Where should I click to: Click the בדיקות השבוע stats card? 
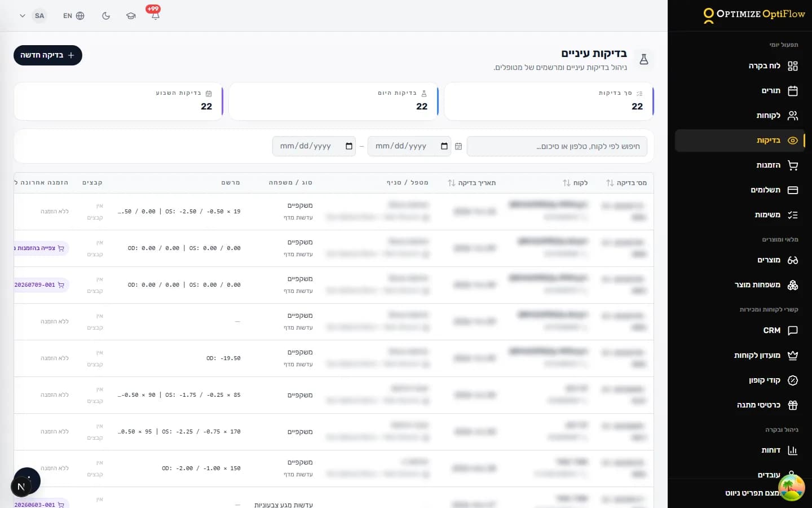pyautogui.click(x=118, y=101)
